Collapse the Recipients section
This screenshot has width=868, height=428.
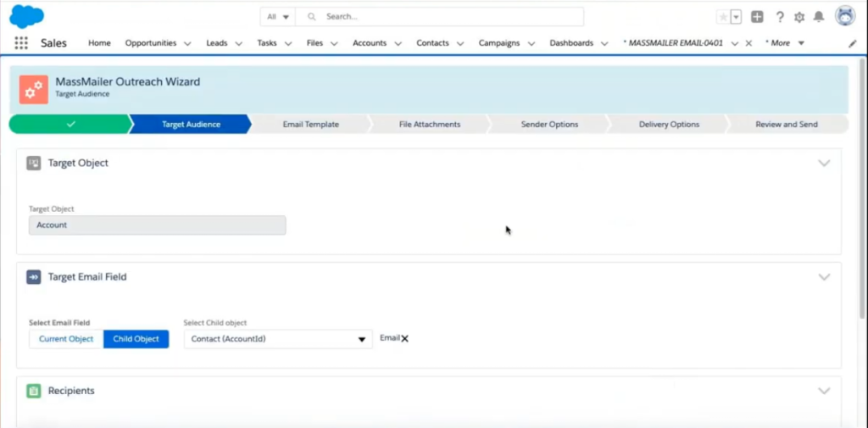click(824, 391)
